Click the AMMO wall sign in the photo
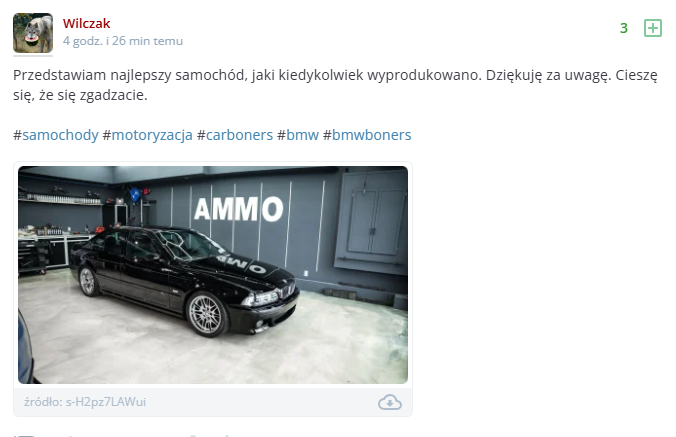676x437 pixels. (x=238, y=209)
